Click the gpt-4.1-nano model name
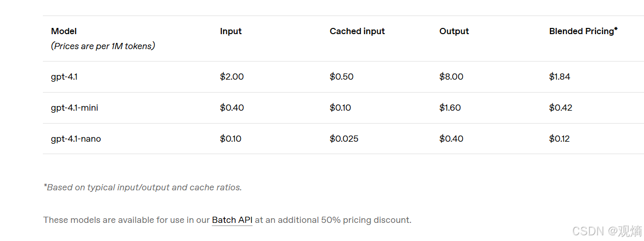 click(76, 139)
